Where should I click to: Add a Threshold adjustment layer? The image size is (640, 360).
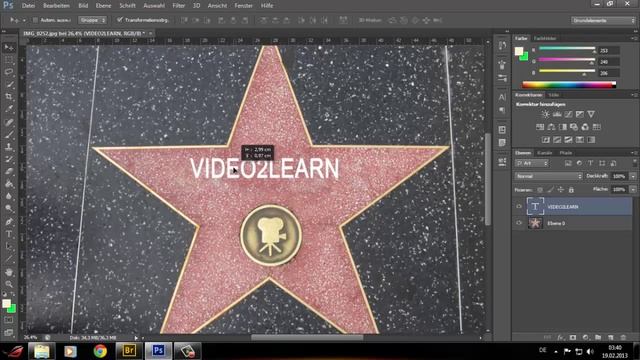[x=569, y=140]
